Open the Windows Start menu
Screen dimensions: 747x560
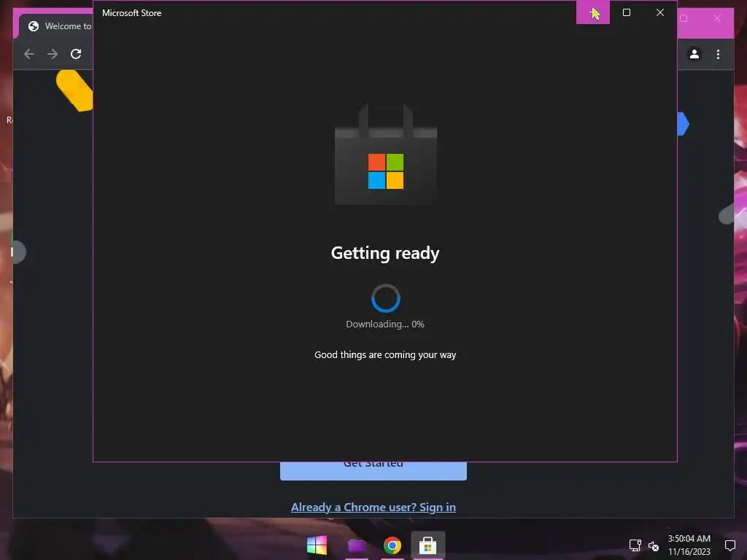[x=317, y=545]
